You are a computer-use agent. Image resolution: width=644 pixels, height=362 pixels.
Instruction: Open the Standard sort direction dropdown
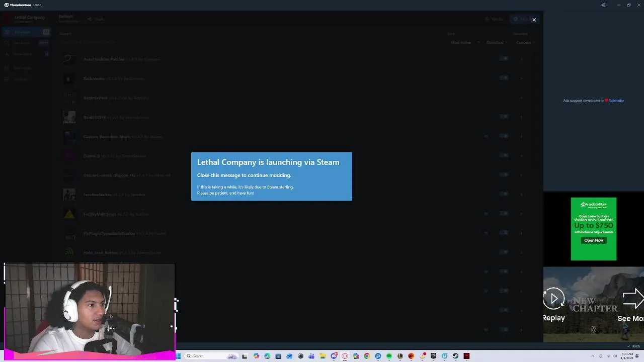point(497,42)
